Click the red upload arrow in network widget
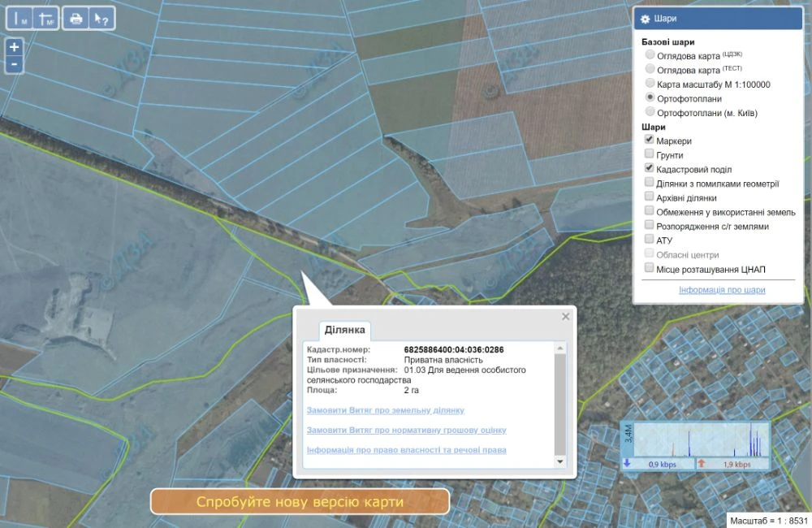812x528 pixels. coord(702,463)
